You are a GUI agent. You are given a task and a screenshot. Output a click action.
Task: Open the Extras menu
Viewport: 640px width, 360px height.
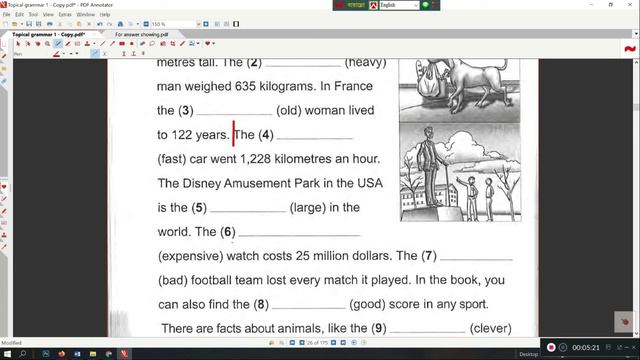65,14
